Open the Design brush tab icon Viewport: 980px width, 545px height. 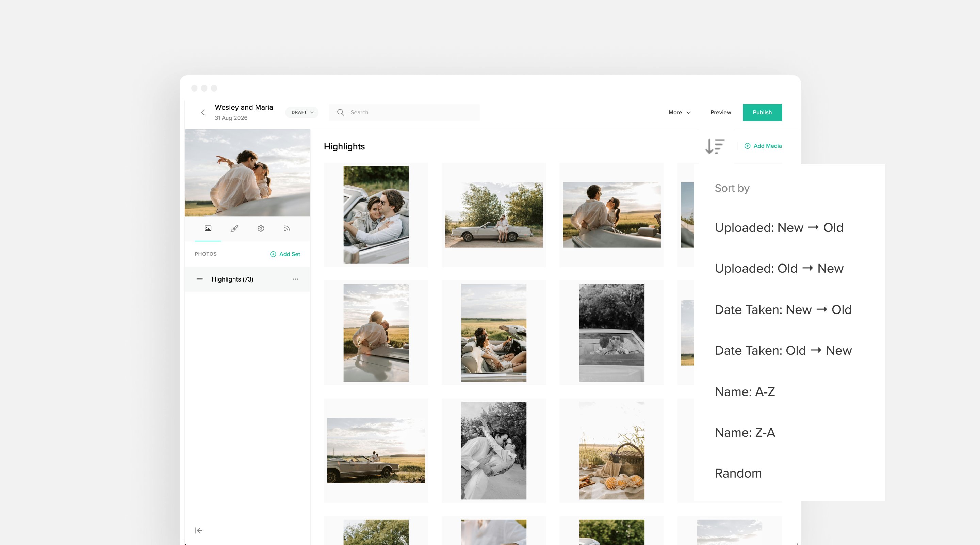tap(234, 228)
